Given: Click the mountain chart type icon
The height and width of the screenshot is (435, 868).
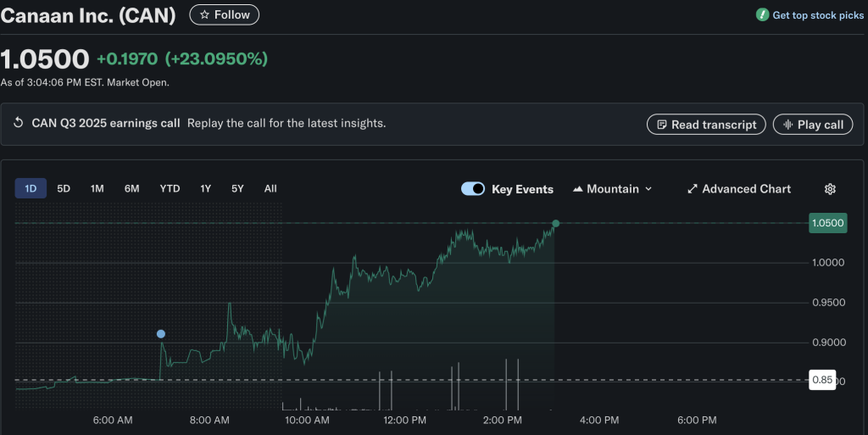Looking at the screenshot, I should (578, 189).
